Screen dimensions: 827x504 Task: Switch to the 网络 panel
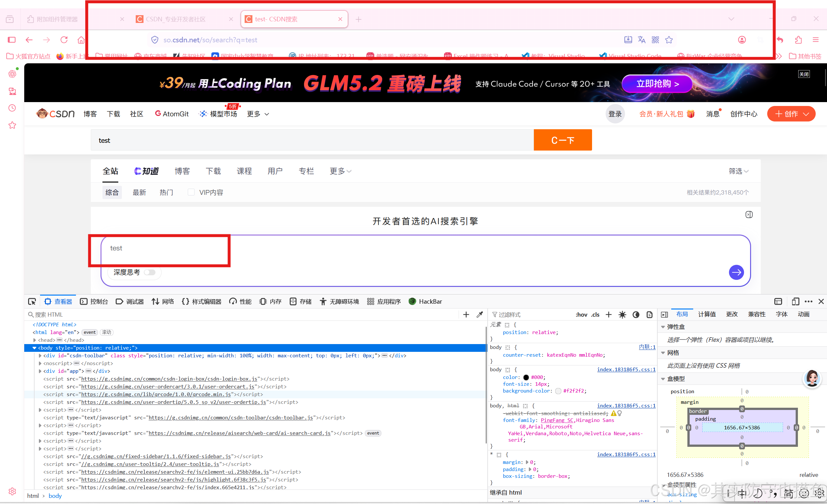tap(163, 301)
